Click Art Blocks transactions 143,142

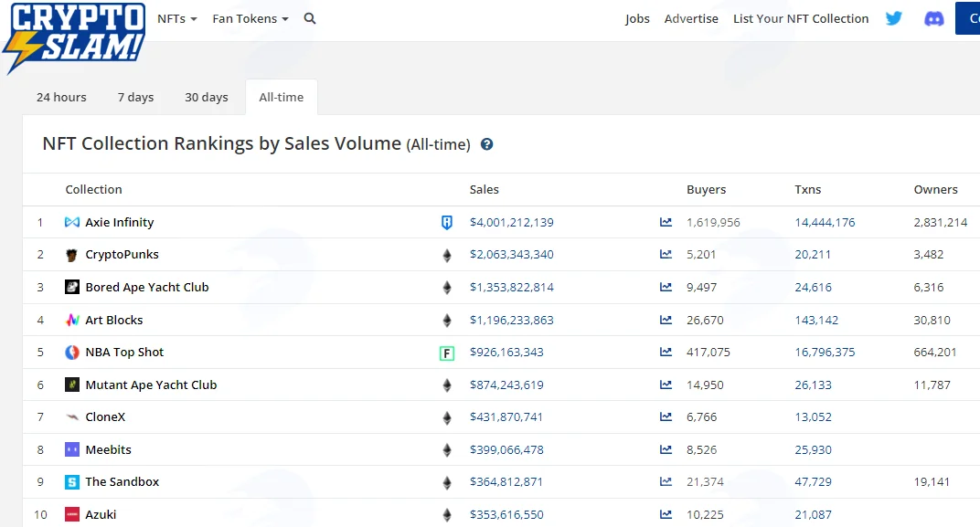coord(816,320)
